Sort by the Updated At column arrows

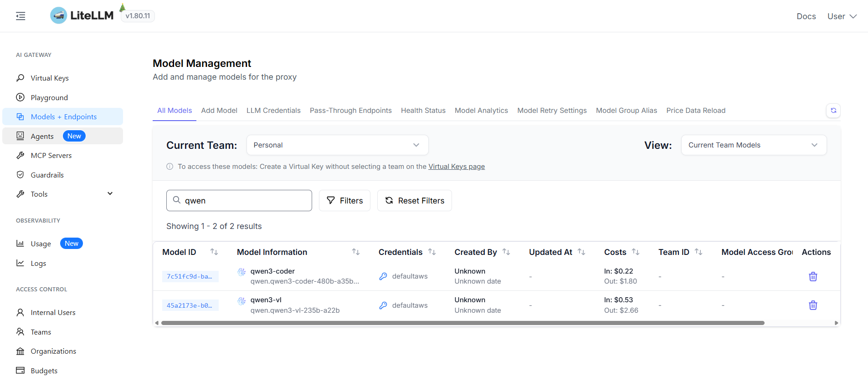581,252
